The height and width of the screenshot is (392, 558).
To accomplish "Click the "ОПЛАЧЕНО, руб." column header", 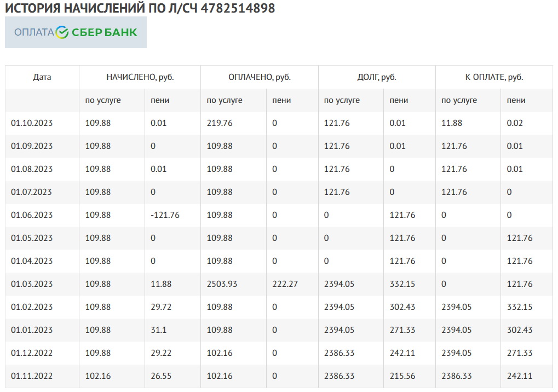I will 259,77.
